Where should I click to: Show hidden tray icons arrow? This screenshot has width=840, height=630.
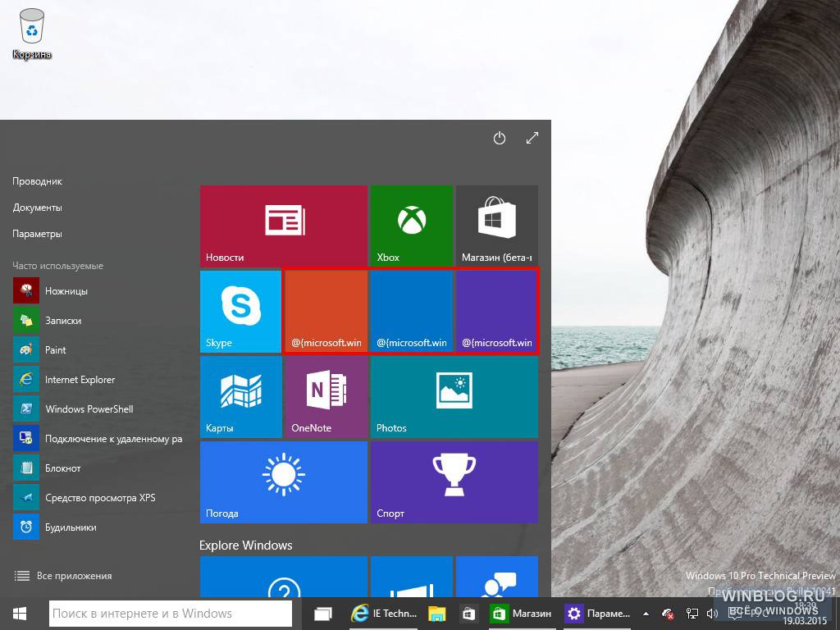646,614
